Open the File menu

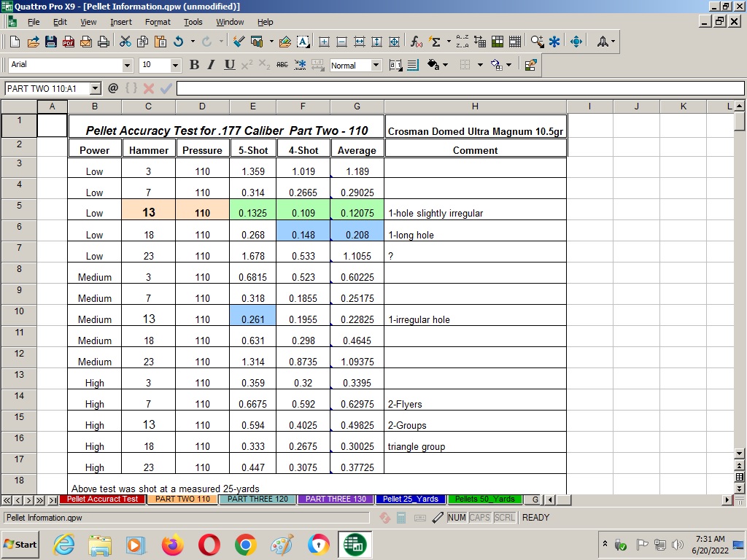coord(34,22)
